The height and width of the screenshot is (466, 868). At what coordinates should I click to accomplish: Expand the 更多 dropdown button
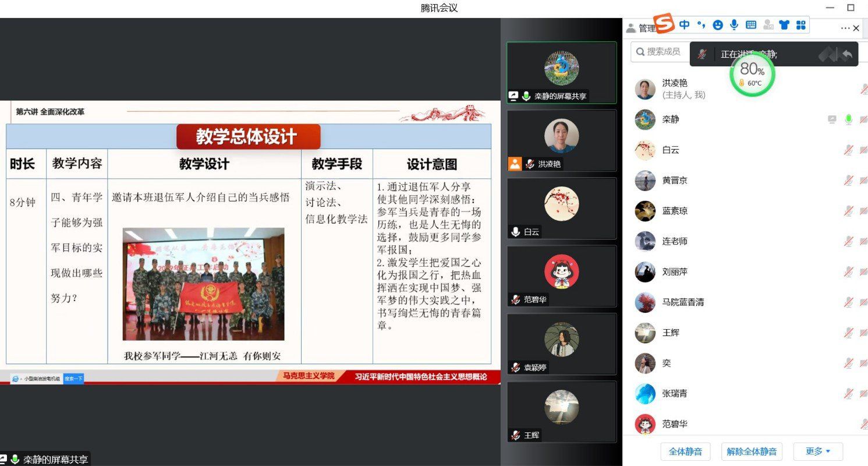(x=818, y=451)
